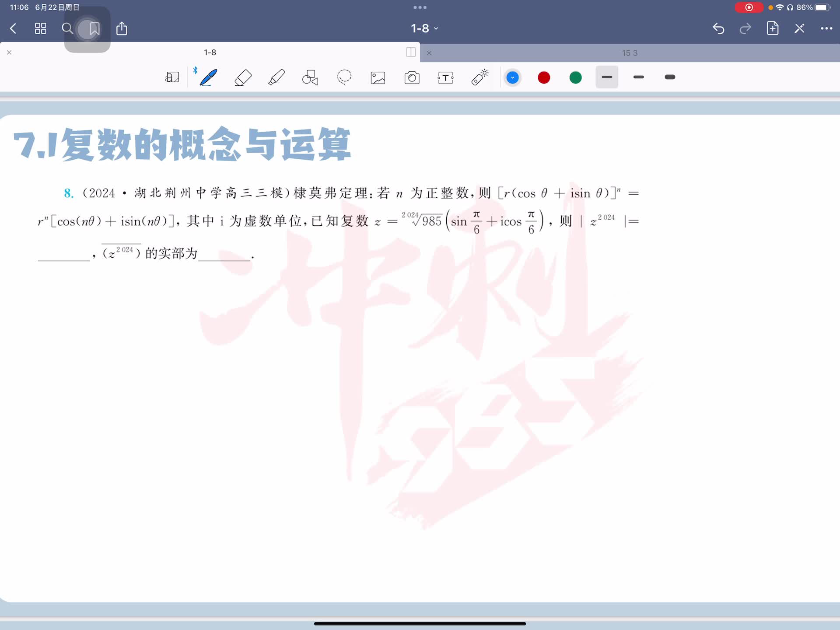Select the Text box tool
The image size is (840, 630).
pos(445,77)
